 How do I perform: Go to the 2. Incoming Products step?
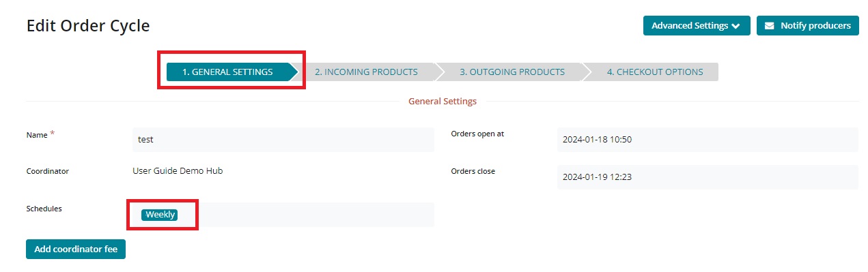click(366, 72)
